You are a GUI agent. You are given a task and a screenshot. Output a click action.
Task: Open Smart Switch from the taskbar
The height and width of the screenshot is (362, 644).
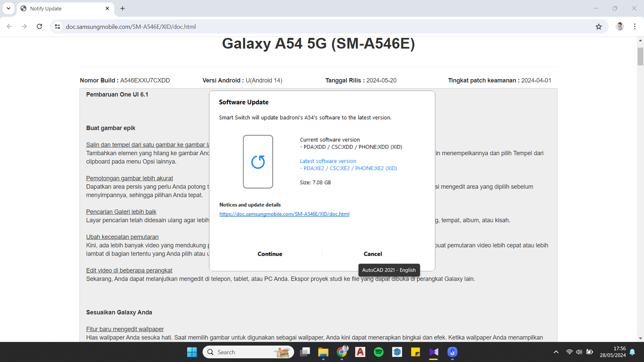(x=452, y=352)
